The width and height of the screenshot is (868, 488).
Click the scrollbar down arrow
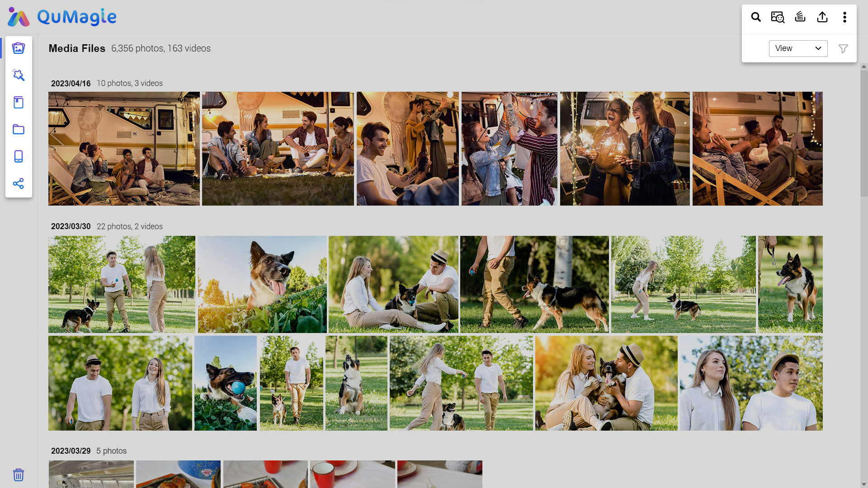(864, 484)
